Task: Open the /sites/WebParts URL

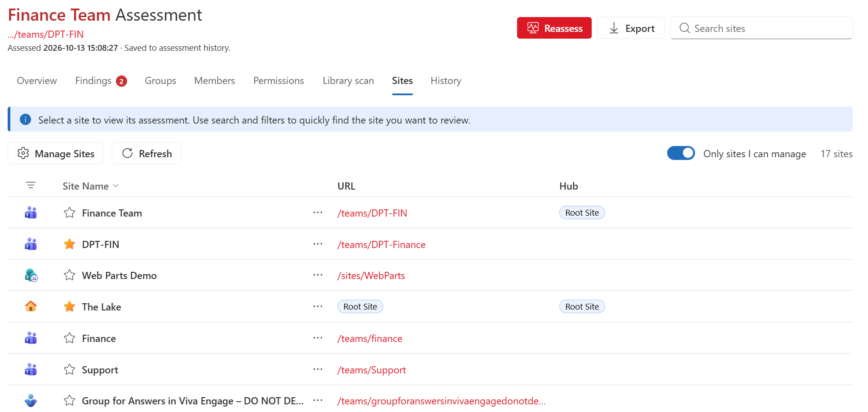Action: click(371, 275)
